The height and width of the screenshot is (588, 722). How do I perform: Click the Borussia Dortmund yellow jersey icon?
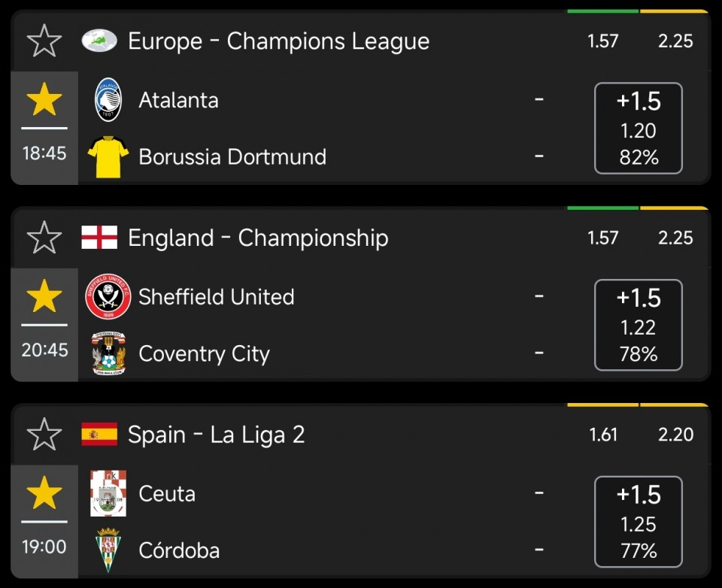click(108, 156)
